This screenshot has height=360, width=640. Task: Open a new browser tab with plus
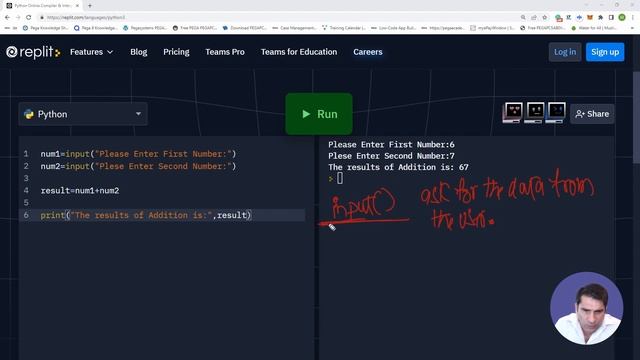(x=90, y=6)
